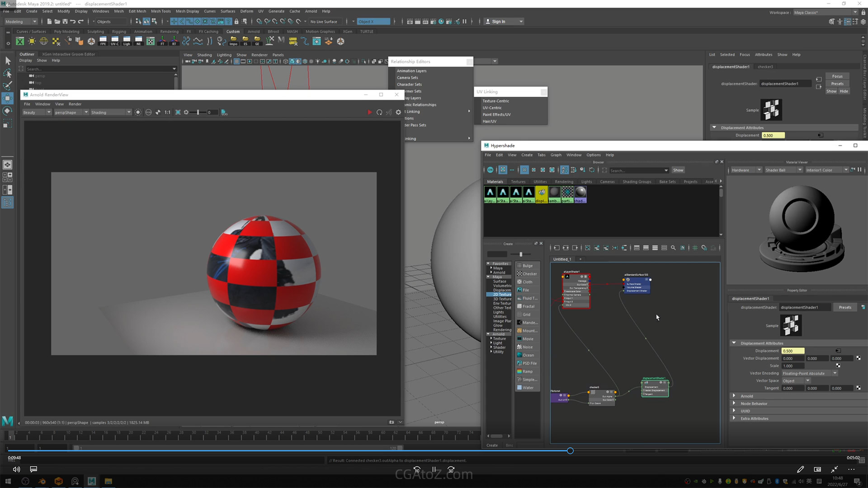Collapse the Displacement Attributes section in Property Editor
This screenshot has height=488, width=868.
click(x=734, y=343)
